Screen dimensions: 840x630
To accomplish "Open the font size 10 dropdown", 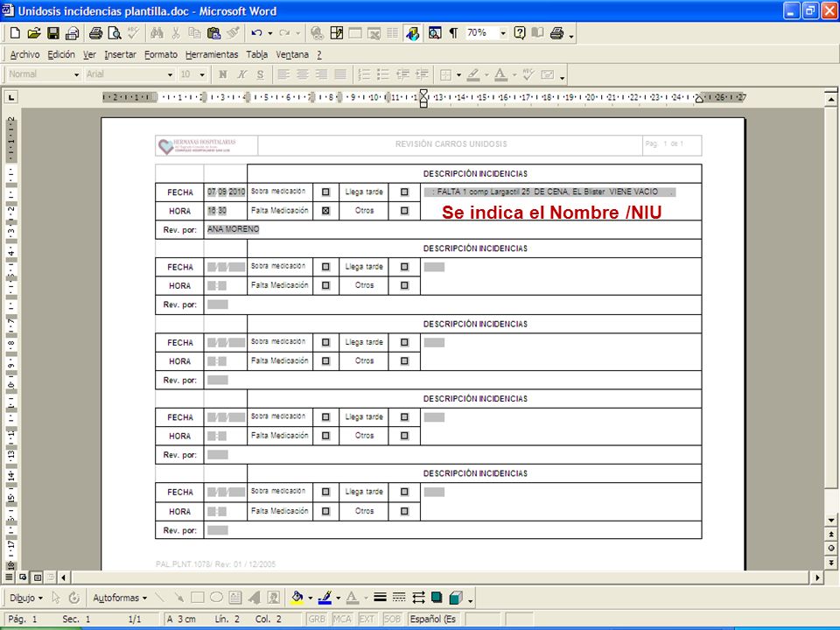I will [x=202, y=74].
